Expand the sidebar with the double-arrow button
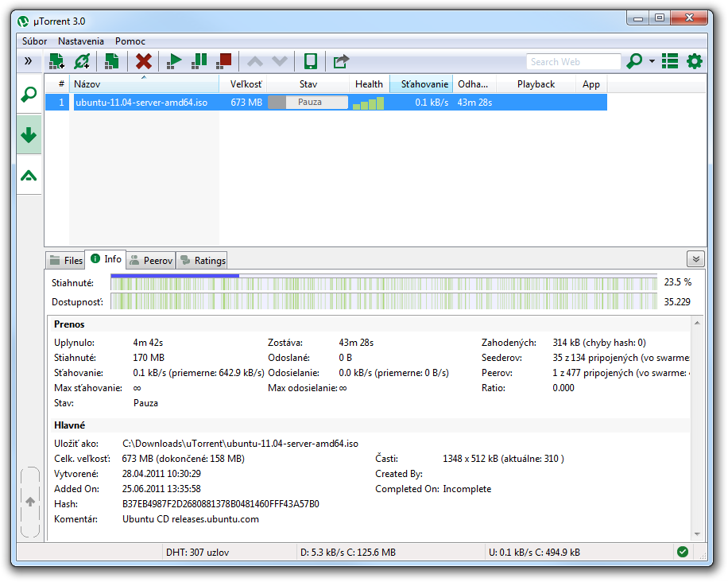 [x=29, y=61]
